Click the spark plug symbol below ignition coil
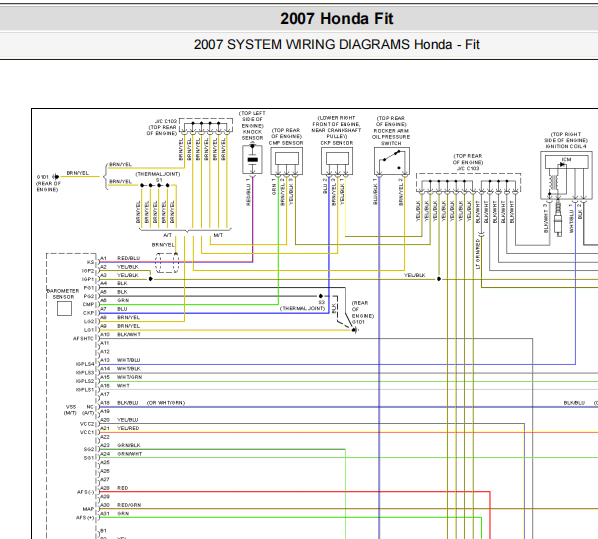Screen dimensions: 598x539 tap(559, 219)
